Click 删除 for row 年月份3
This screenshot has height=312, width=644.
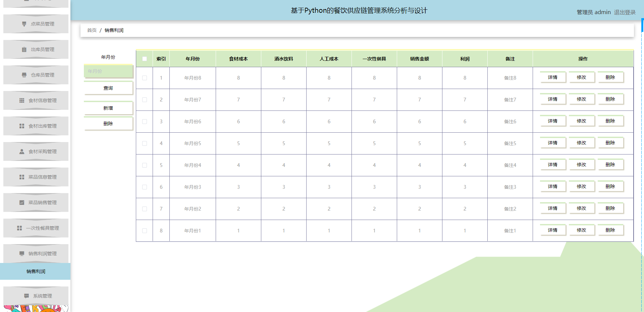[x=610, y=186]
